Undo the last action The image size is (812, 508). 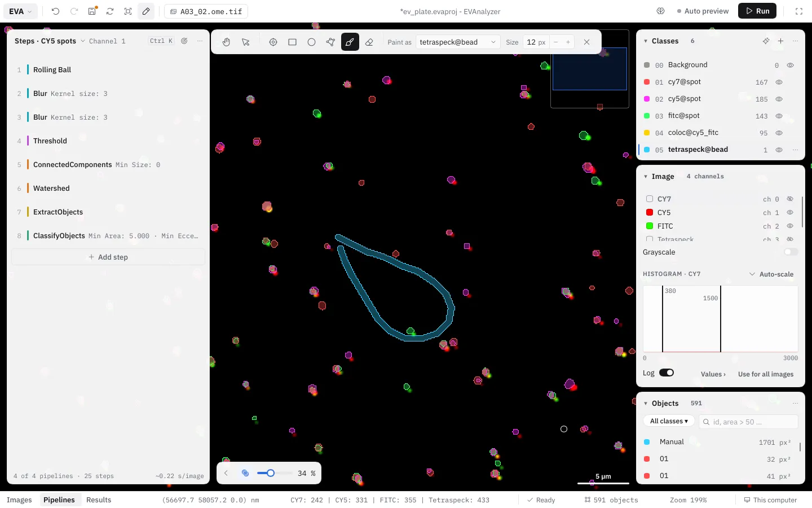click(x=55, y=11)
